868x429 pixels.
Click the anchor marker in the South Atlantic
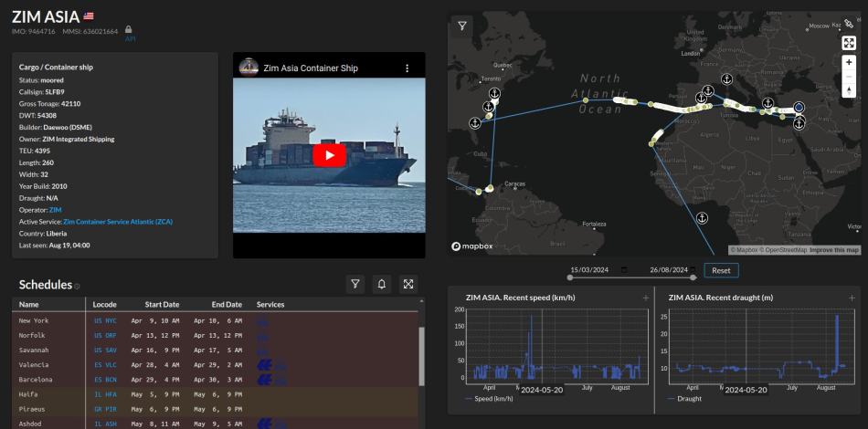(702, 218)
